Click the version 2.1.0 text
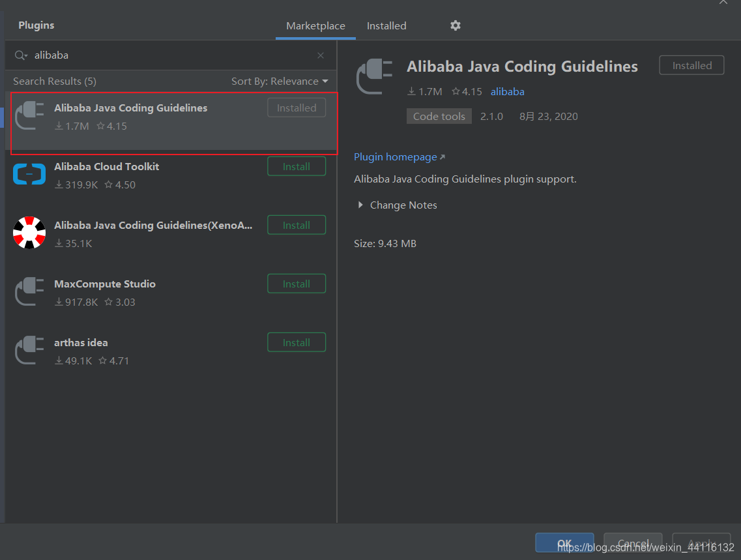 491,116
